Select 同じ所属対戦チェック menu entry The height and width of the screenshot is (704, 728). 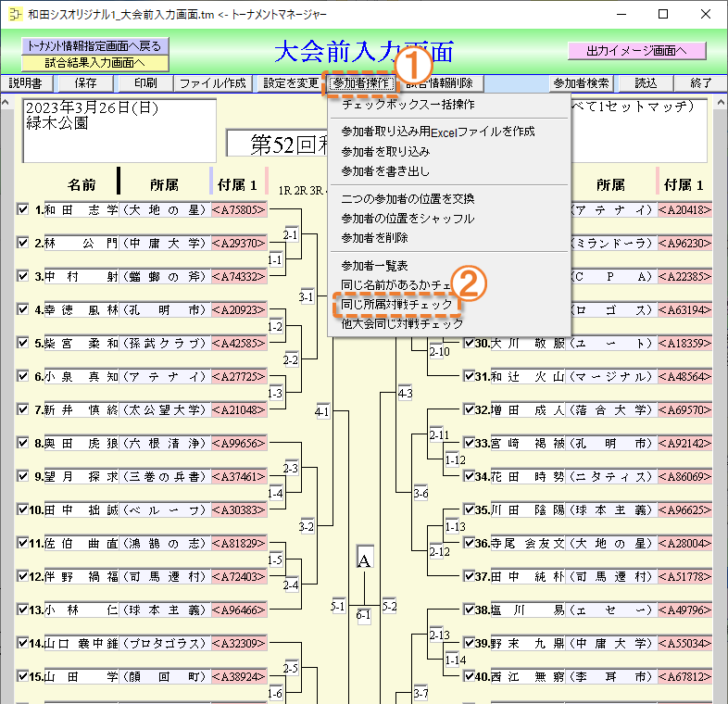tap(397, 305)
